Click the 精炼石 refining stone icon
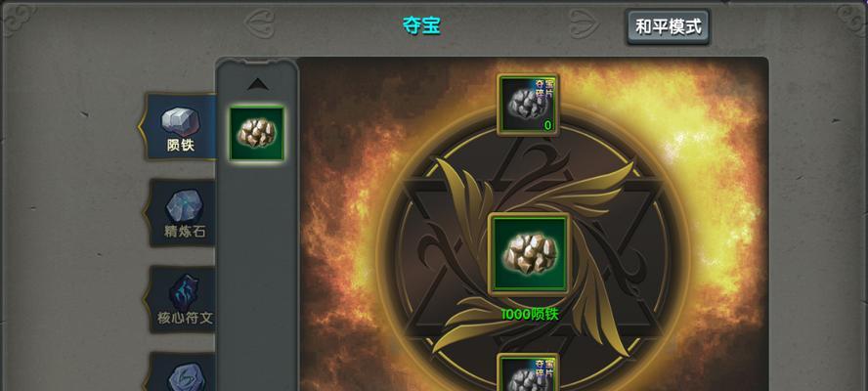 coord(185,206)
